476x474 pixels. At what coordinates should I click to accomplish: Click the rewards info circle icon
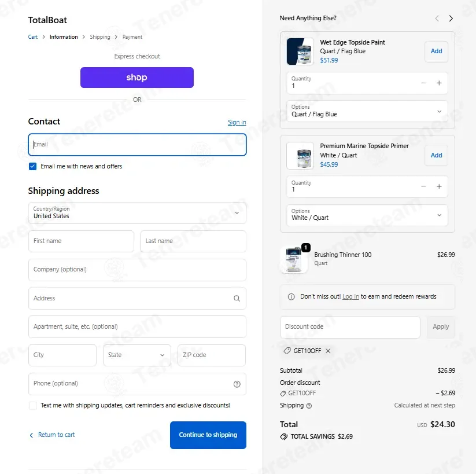coord(291,296)
